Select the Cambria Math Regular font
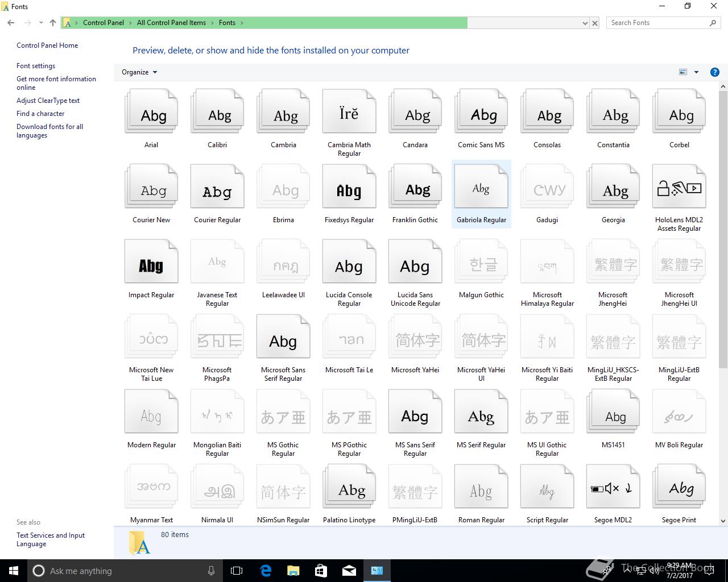Viewport: 728px width, 582px height. (349, 123)
